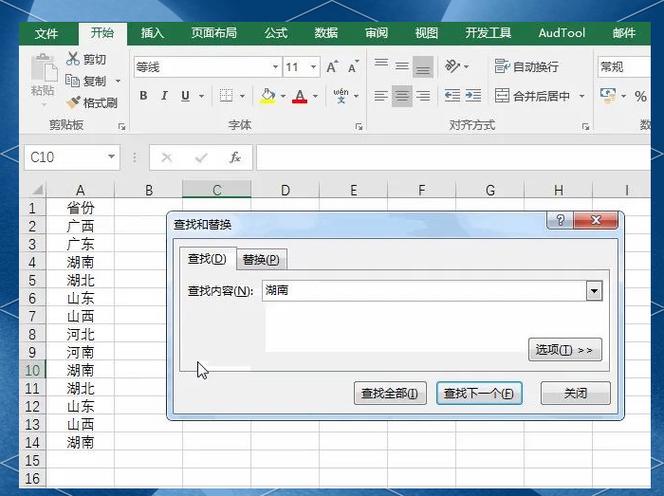Click the accounting number format icon
The image size is (664, 496).
609,96
